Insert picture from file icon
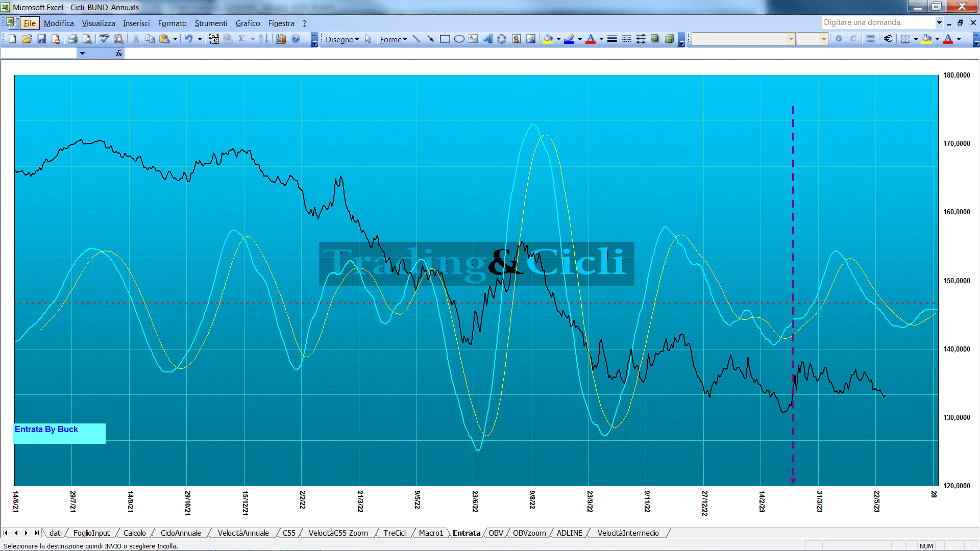This screenshot has width=980, height=551. [530, 39]
